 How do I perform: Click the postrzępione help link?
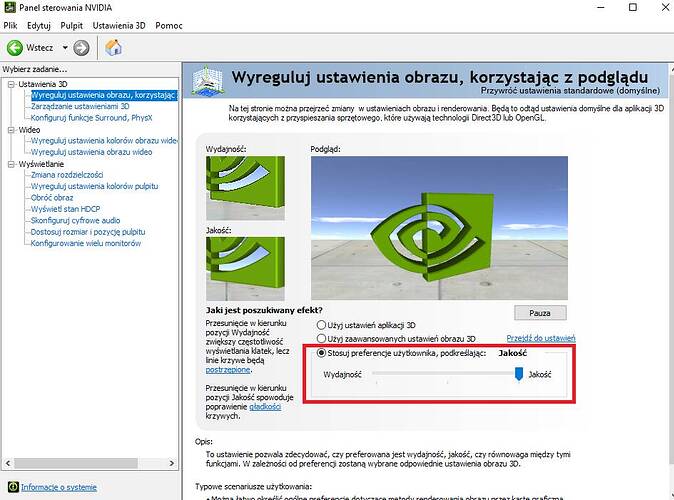tap(228, 370)
